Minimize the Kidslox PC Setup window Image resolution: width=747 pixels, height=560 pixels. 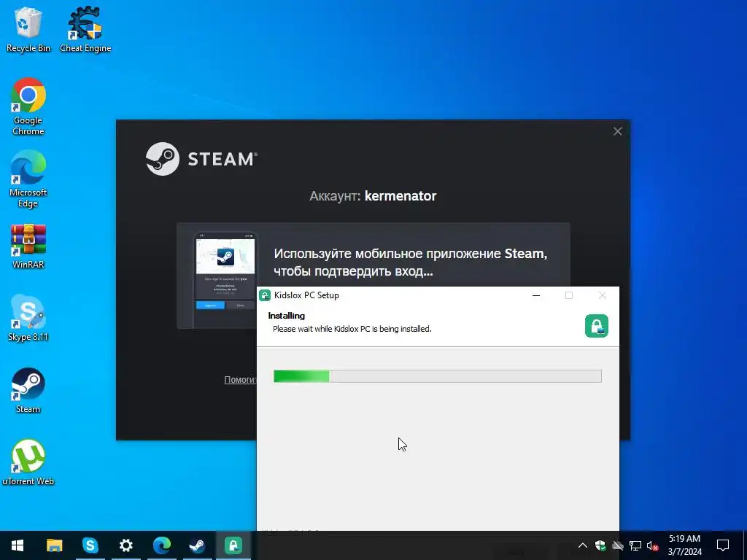coord(536,295)
